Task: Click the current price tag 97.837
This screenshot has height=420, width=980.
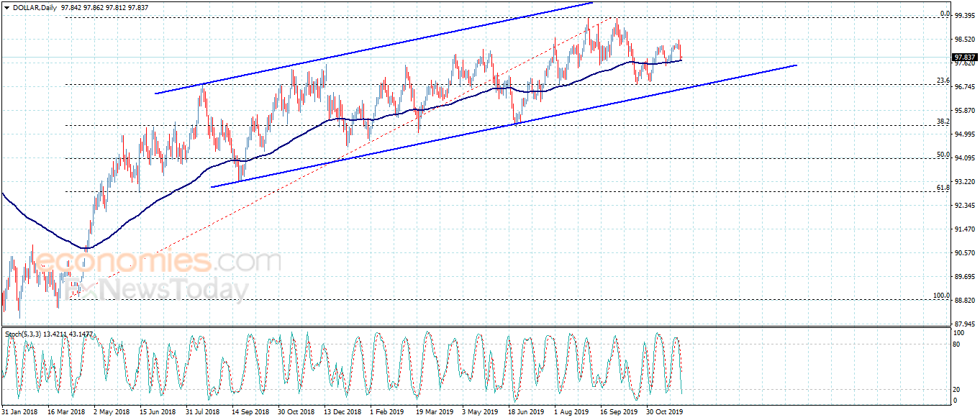Action: pos(964,58)
